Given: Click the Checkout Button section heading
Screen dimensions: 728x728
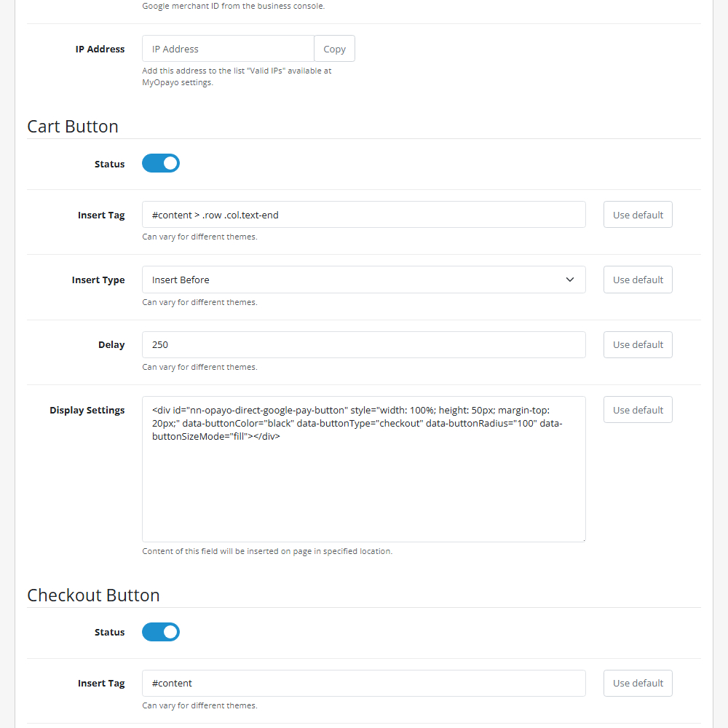Looking at the screenshot, I should point(93,595).
